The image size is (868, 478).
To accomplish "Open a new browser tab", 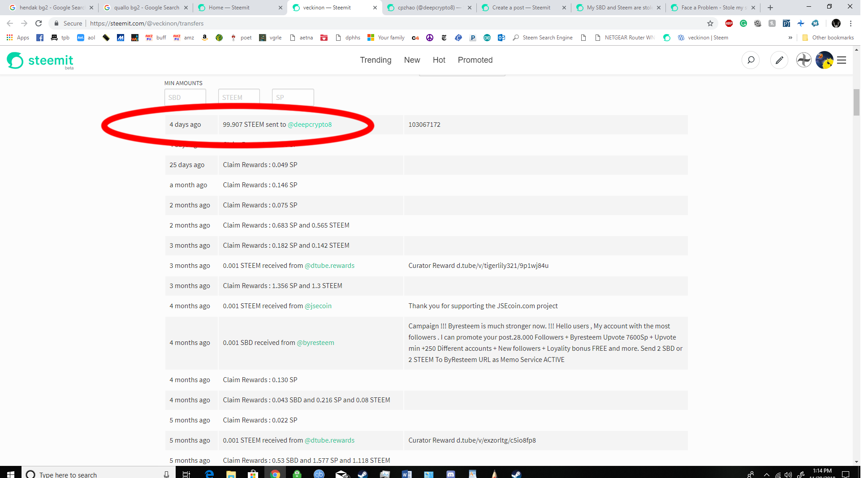I will (x=770, y=8).
